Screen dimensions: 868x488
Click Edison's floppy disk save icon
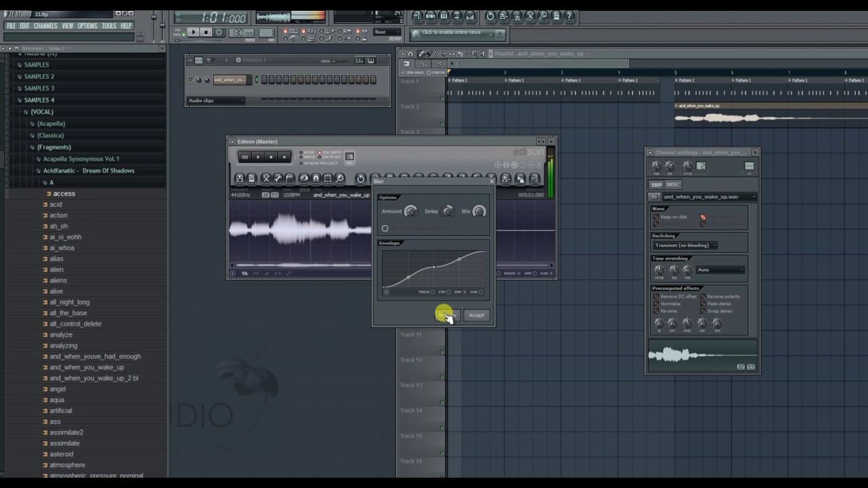tap(239, 178)
